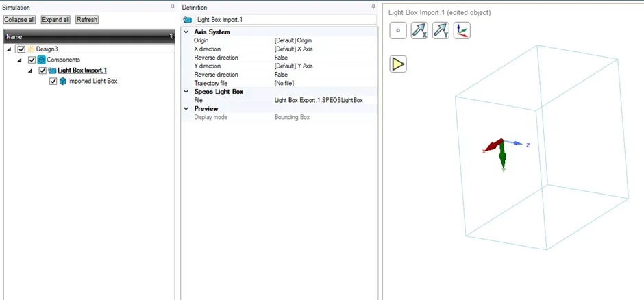644x300 pixels.
Task: Pin the Definition panel
Action: pos(373,7)
